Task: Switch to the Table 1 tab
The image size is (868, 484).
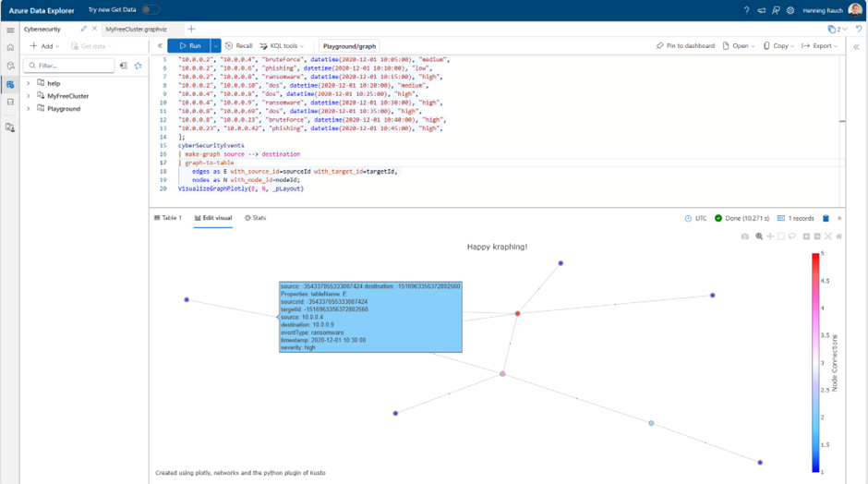Action: [168, 218]
